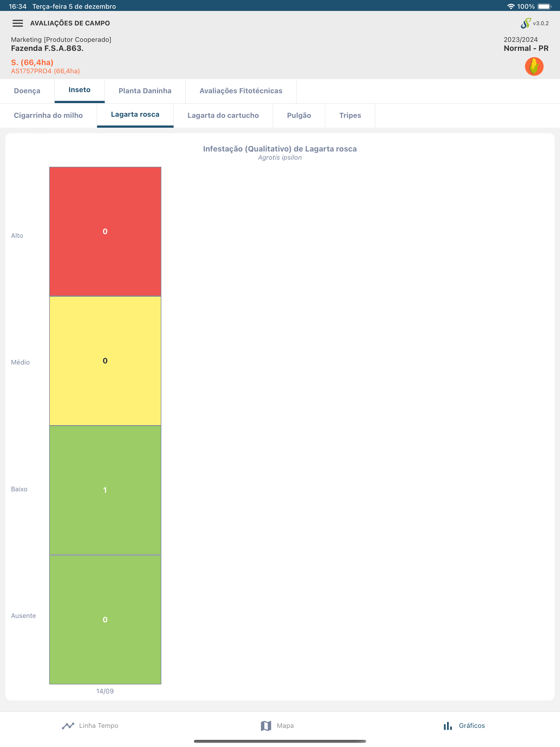Image resolution: width=560 pixels, height=747 pixels.
Task: Tap the Gráficos bar chart icon
Action: click(x=448, y=725)
